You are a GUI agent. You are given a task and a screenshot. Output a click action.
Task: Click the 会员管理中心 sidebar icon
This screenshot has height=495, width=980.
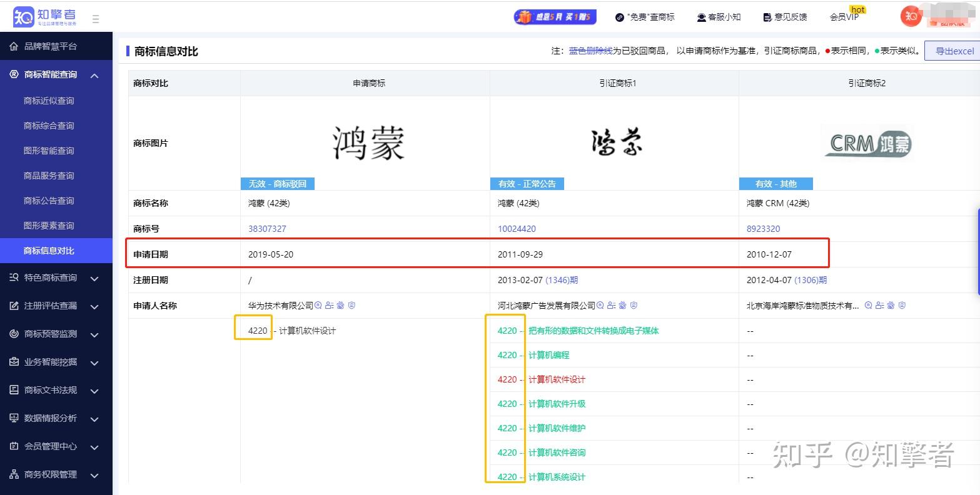point(14,446)
